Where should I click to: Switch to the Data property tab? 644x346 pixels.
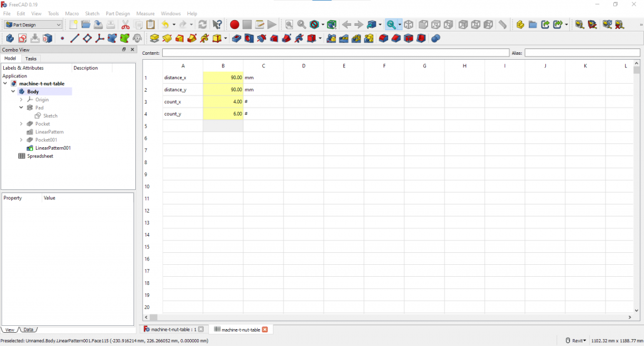28,330
